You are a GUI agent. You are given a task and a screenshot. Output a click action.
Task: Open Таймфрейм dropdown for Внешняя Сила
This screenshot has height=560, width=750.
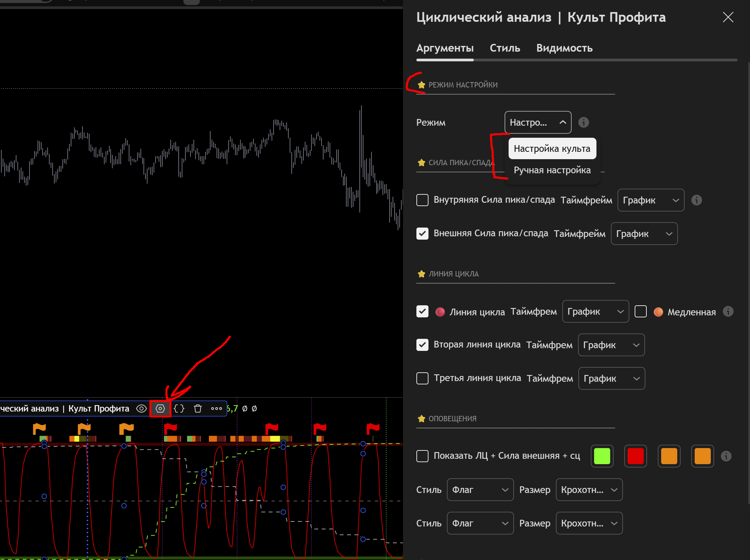pyautogui.click(x=644, y=234)
